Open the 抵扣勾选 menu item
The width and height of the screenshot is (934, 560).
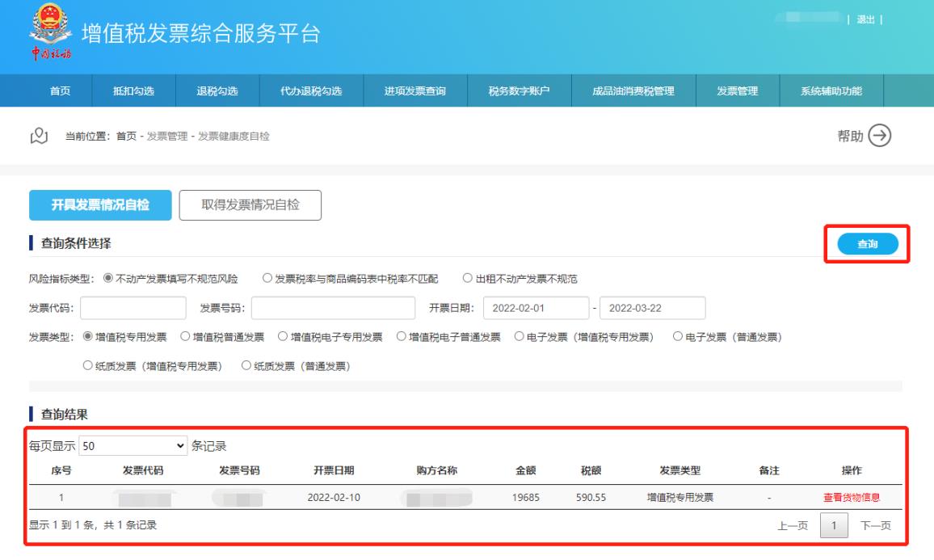pos(134,91)
